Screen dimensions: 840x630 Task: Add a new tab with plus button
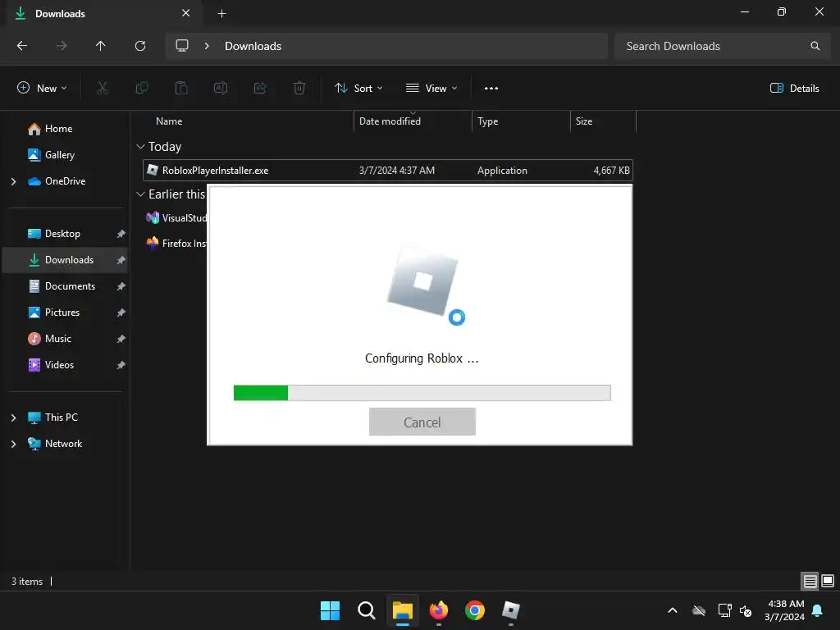click(221, 14)
